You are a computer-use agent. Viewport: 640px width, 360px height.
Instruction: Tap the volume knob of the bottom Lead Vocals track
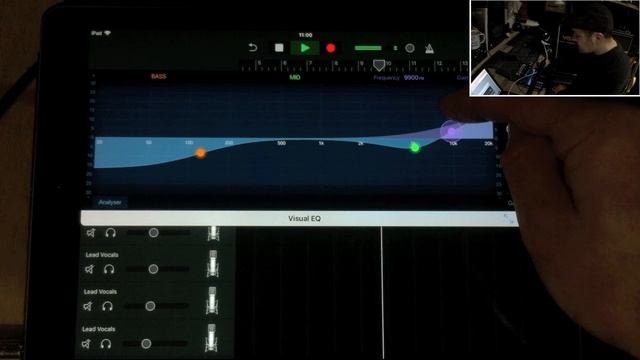pos(146,344)
